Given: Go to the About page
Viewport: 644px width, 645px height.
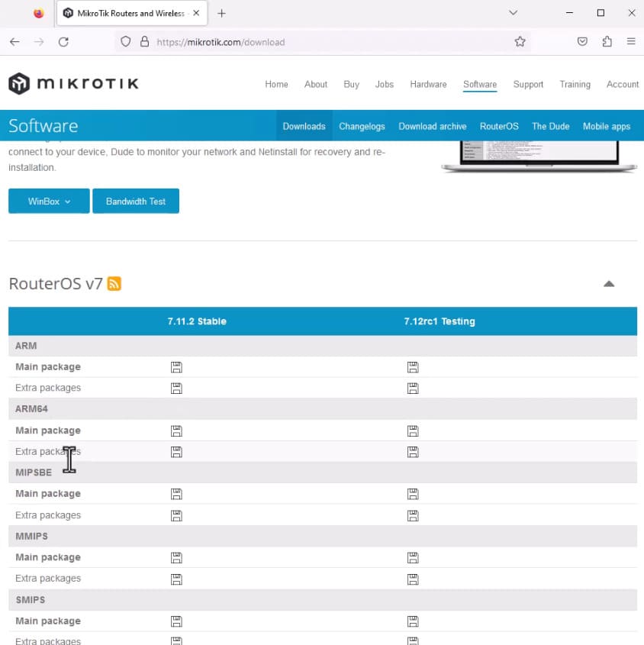Looking at the screenshot, I should coord(316,84).
